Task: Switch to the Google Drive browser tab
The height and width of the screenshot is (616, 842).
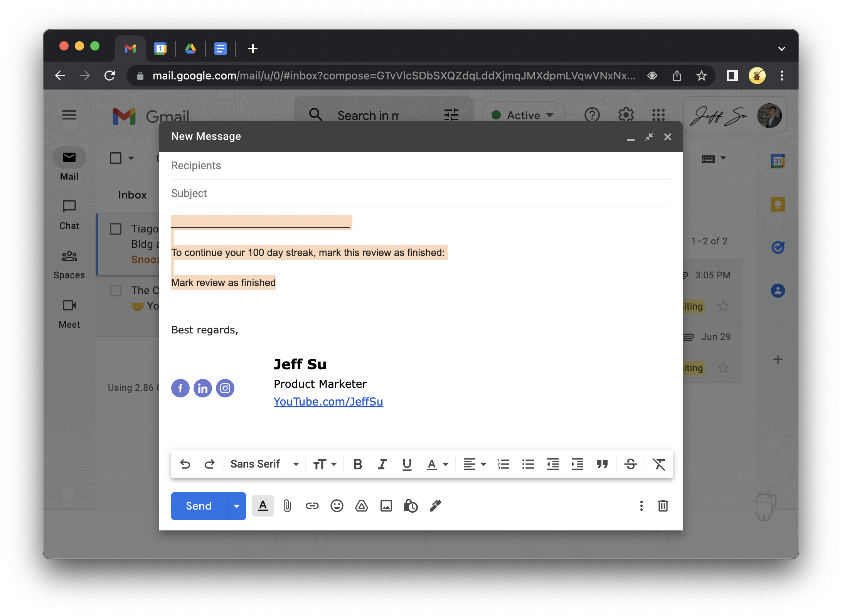Action: [x=190, y=49]
